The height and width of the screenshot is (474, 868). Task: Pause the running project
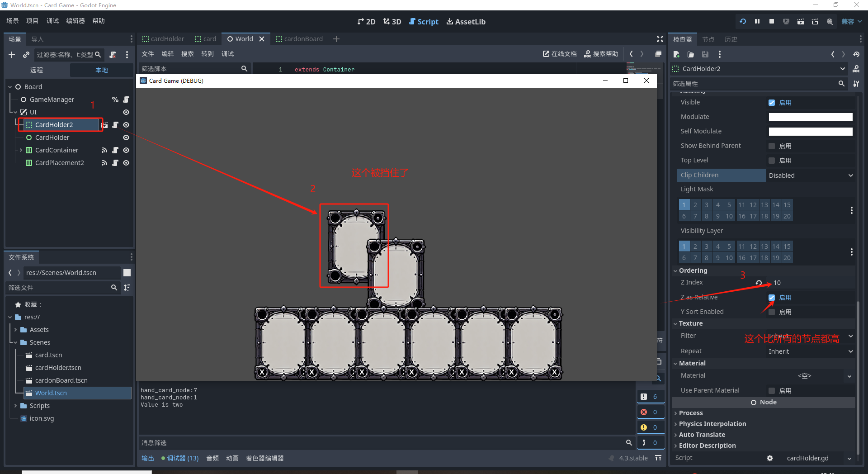pyautogui.click(x=757, y=21)
